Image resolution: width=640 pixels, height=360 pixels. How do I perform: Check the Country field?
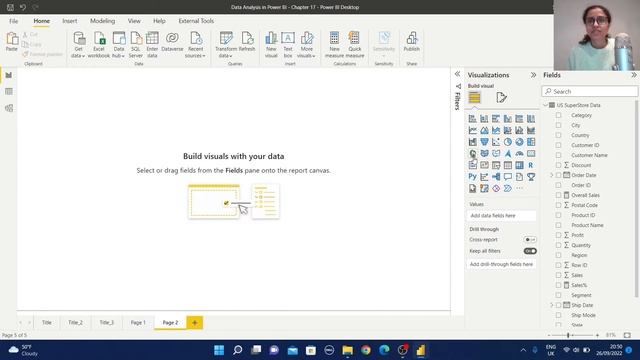click(x=558, y=135)
